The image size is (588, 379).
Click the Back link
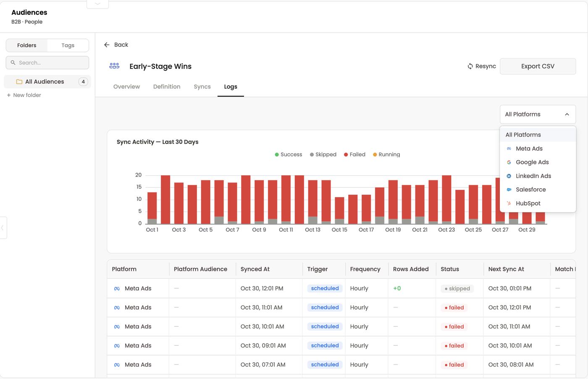click(x=116, y=45)
